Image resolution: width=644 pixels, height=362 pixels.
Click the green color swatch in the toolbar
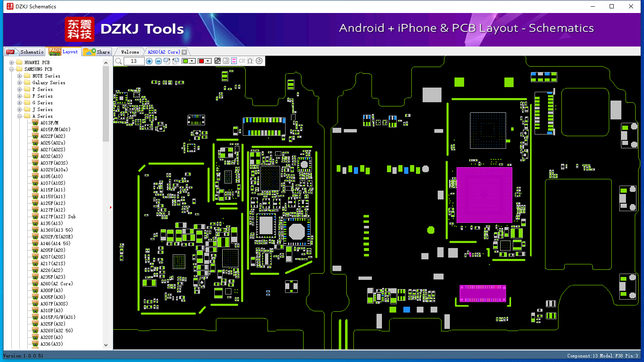185,61
